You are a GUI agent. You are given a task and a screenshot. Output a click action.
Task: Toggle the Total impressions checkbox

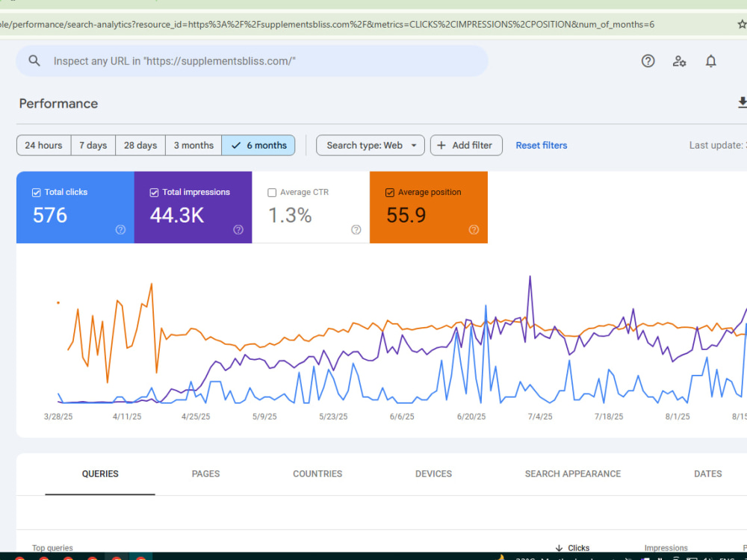tap(154, 193)
